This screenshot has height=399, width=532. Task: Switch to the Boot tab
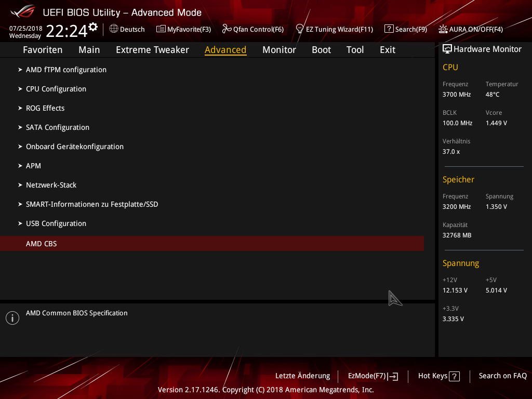[321, 50]
